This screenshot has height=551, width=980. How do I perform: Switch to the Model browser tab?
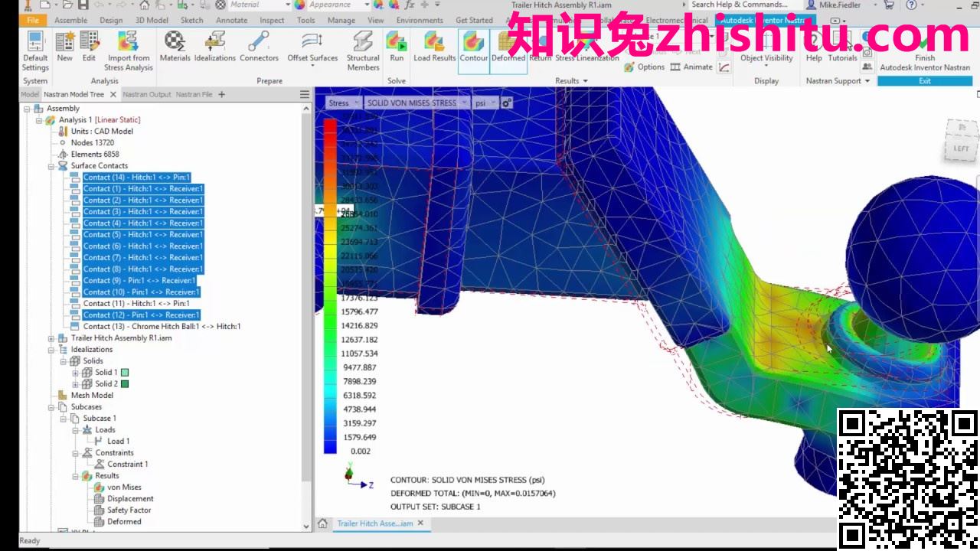pyautogui.click(x=30, y=94)
